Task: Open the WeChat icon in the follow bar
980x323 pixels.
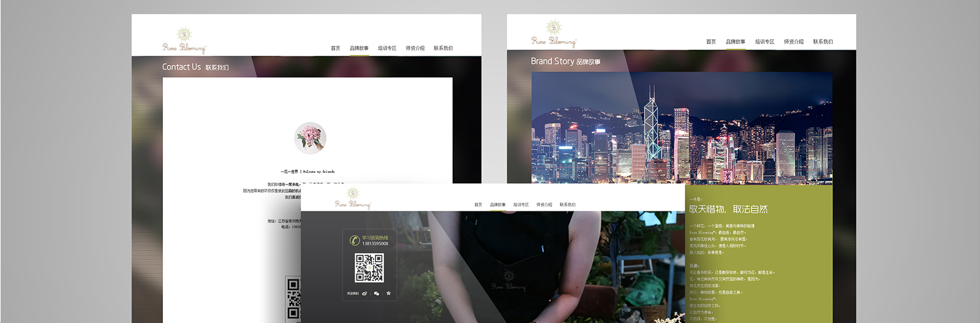Action: [x=377, y=294]
